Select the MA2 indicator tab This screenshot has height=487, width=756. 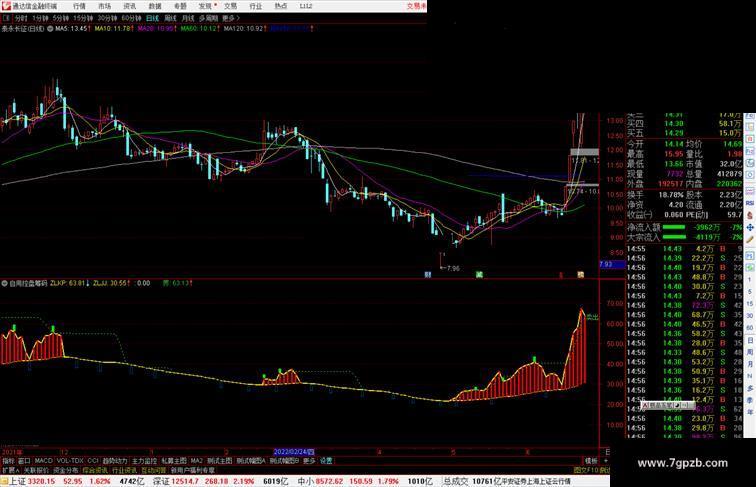pyautogui.click(x=196, y=461)
